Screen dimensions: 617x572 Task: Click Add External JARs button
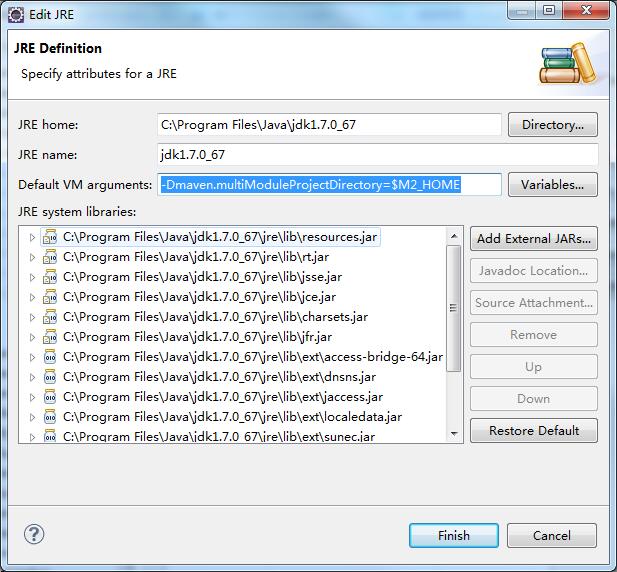tap(534, 238)
